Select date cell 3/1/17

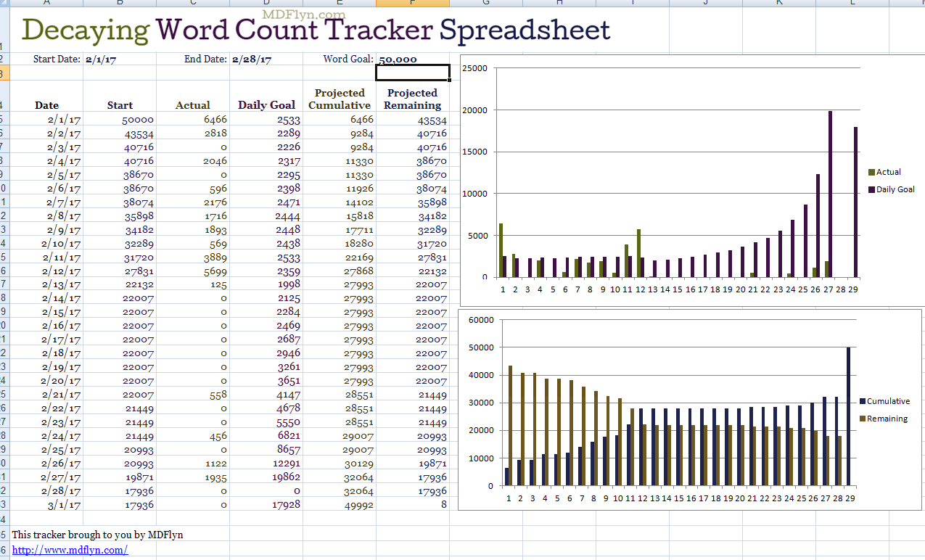click(x=65, y=506)
